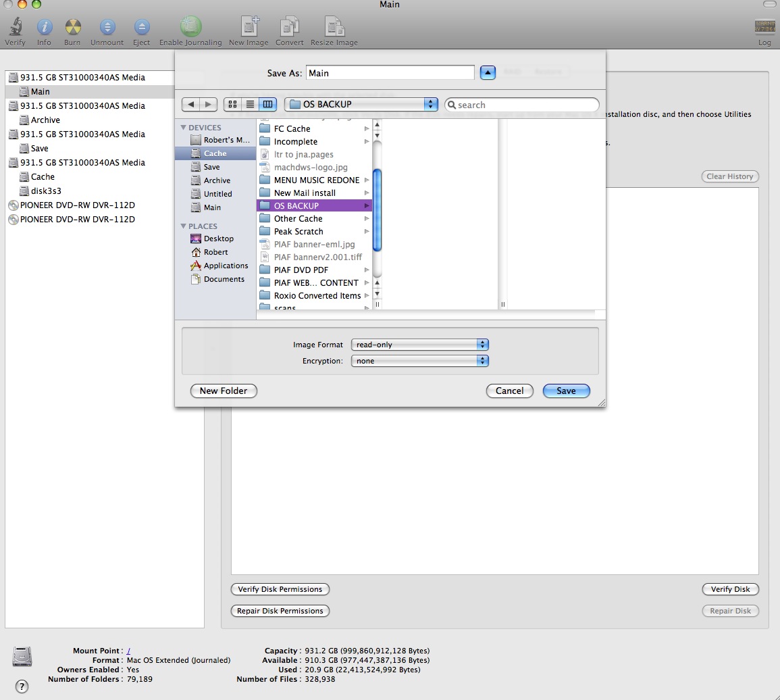The width and height of the screenshot is (780, 700).
Task: Switch to icon view in save dialog
Action: click(232, 105)
